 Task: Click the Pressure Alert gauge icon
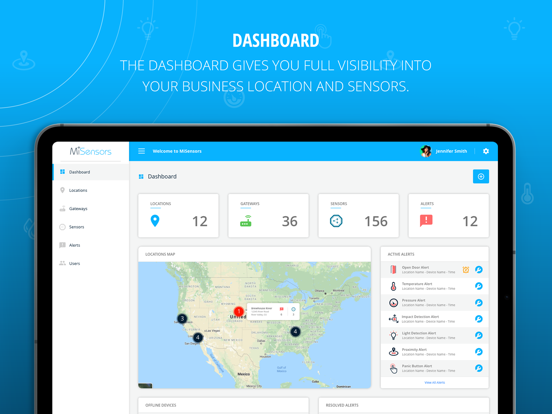tap(393, 302)
